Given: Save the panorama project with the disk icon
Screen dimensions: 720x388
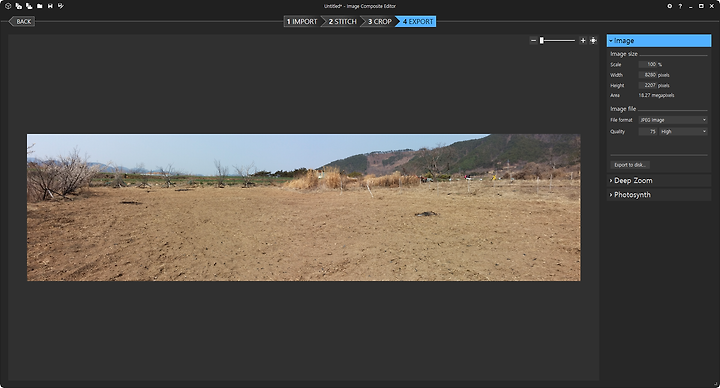Looking at the screenshot, I should click(50, 6).
